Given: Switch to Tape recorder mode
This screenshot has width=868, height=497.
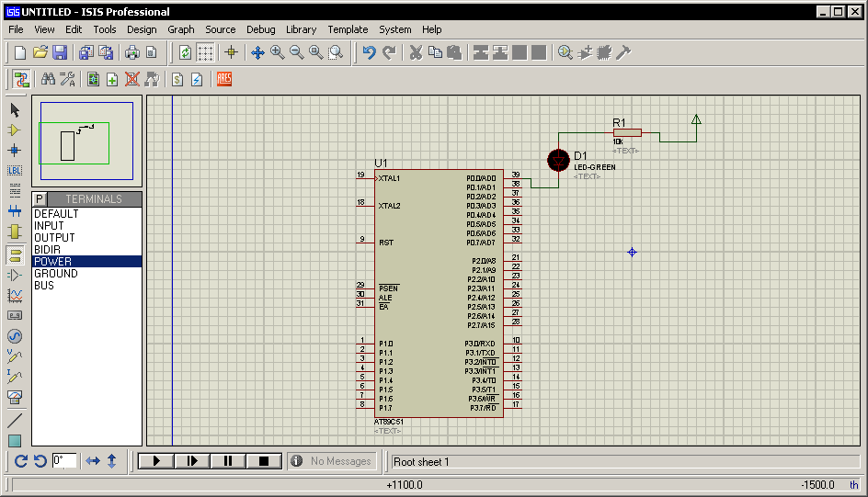Looking at the screenshot, I should click(x=15, y=316).
